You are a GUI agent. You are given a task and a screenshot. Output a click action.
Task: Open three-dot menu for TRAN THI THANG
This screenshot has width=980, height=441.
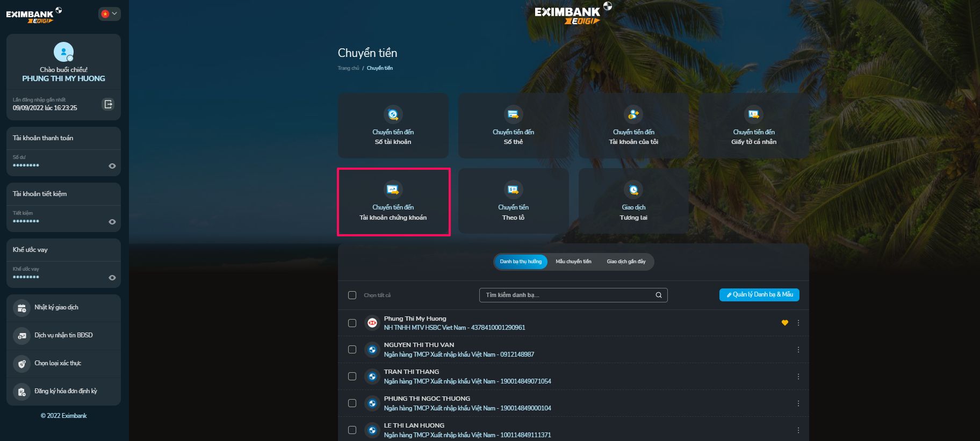pyautogui.click(x=798, y=377)
